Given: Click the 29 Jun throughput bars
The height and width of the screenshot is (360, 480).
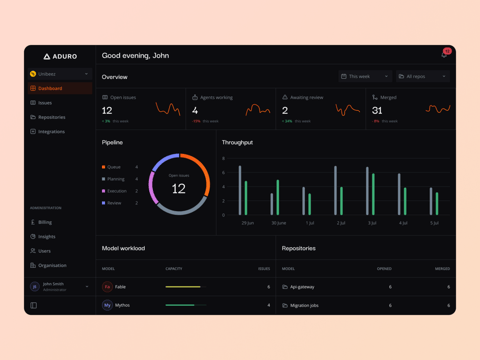Looking at the screenshot, I should 243,190.
